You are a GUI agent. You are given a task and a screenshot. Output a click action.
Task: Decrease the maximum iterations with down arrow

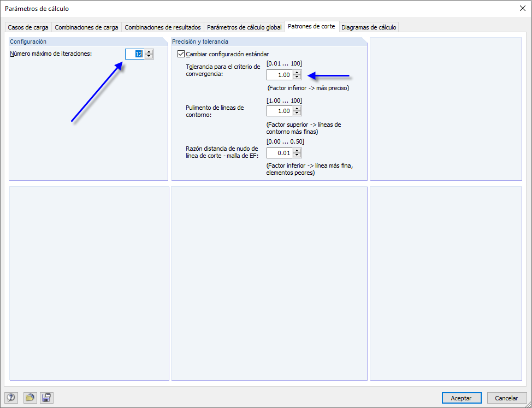pos(149,56)
